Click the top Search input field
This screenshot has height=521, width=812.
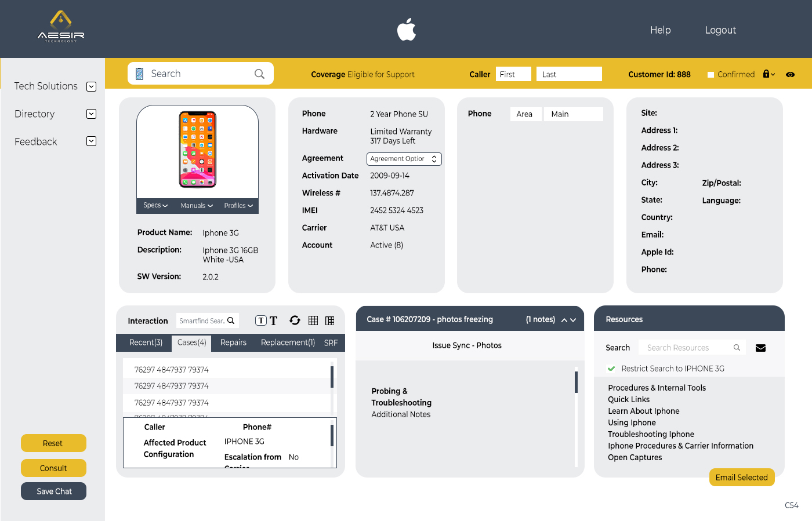click(x=201, y=74)
